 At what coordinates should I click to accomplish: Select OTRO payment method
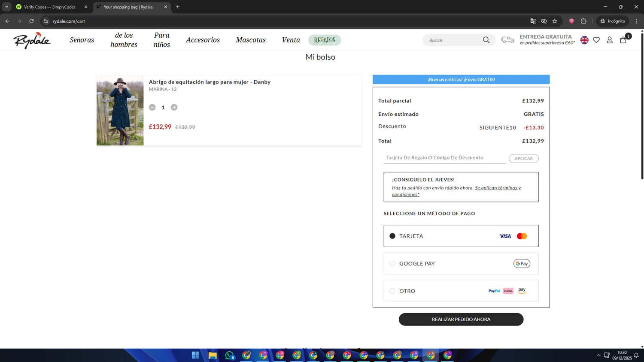click(x=461, y=291)
